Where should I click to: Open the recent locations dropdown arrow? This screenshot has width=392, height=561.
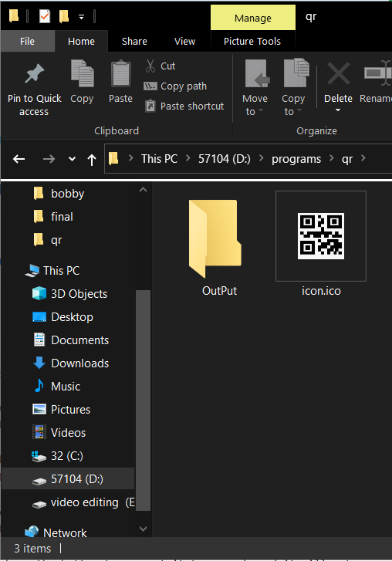[x=72, y=159]
